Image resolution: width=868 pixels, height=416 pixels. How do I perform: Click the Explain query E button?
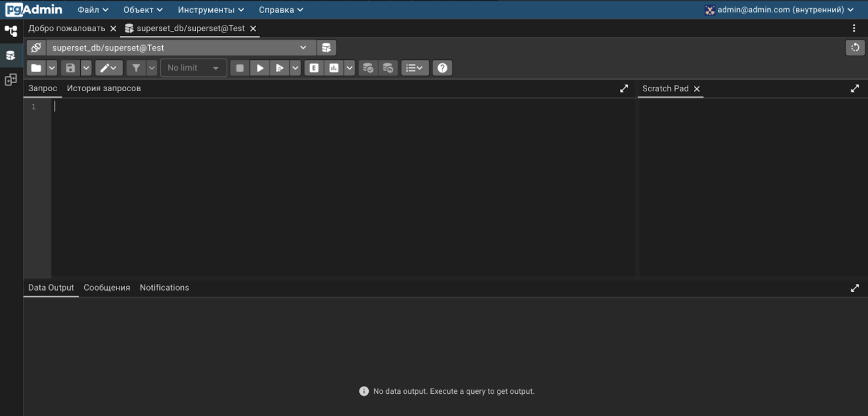click(x=314, y=68)
